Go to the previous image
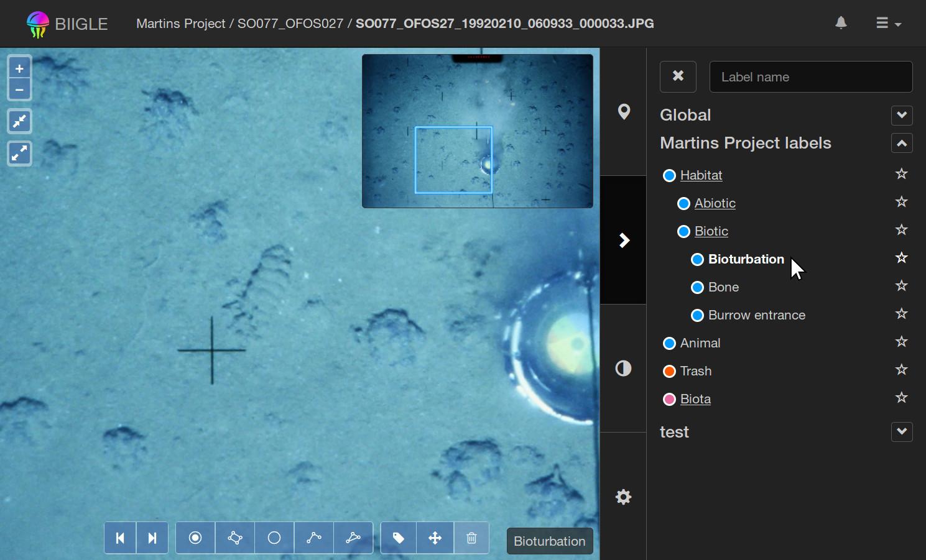Viewport: 926px width, 560px height. [120, 538]
